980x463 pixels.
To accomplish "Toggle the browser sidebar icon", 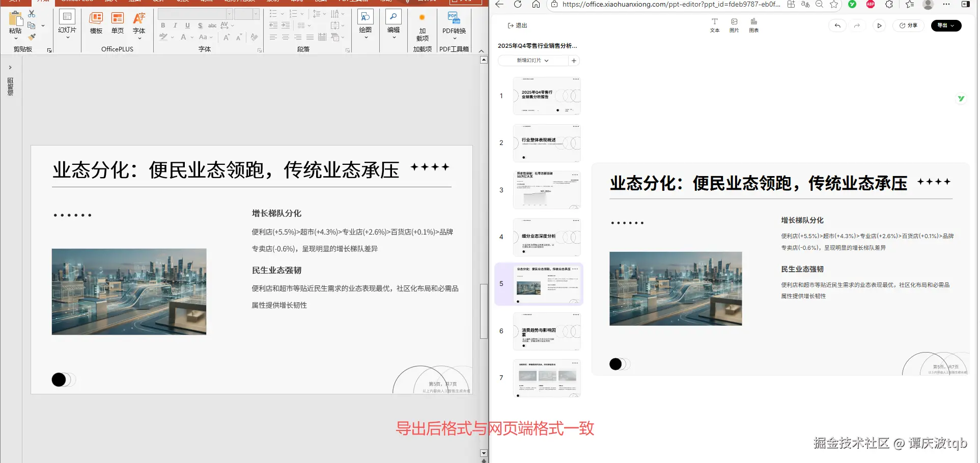I will 965,4.
